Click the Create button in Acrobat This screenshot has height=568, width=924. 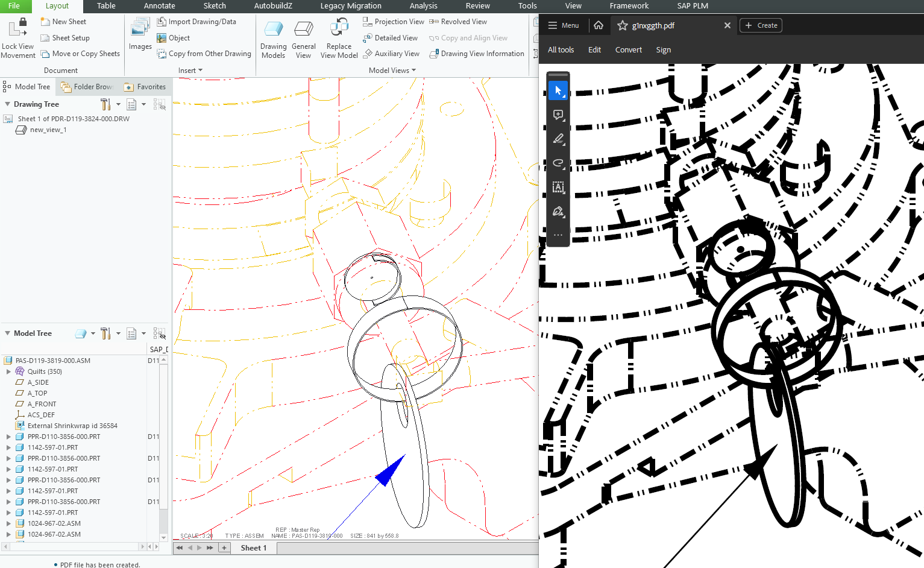760,25
